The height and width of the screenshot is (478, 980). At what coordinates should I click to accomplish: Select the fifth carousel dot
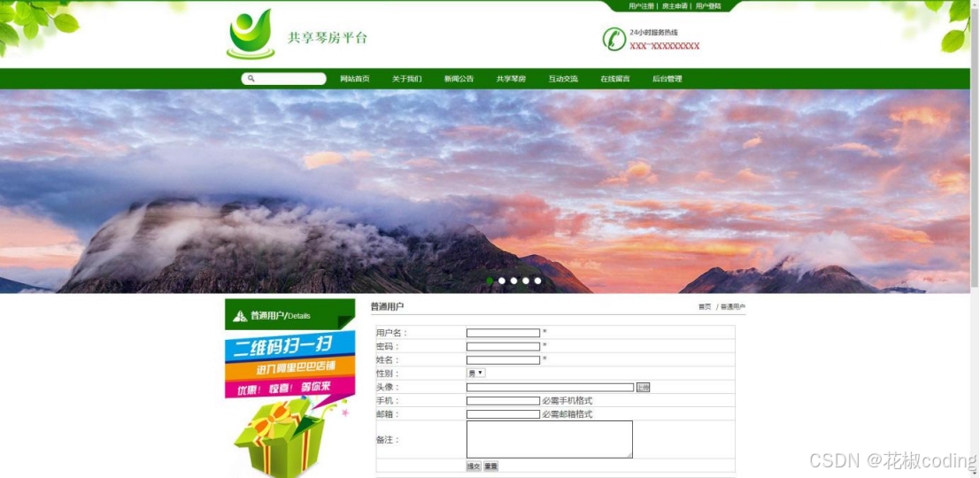coord(537,281)
